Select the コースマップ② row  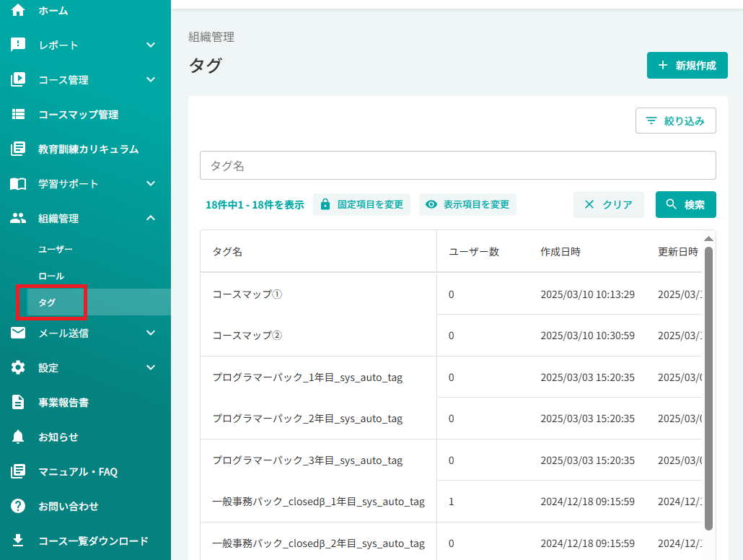coord(451,336)
